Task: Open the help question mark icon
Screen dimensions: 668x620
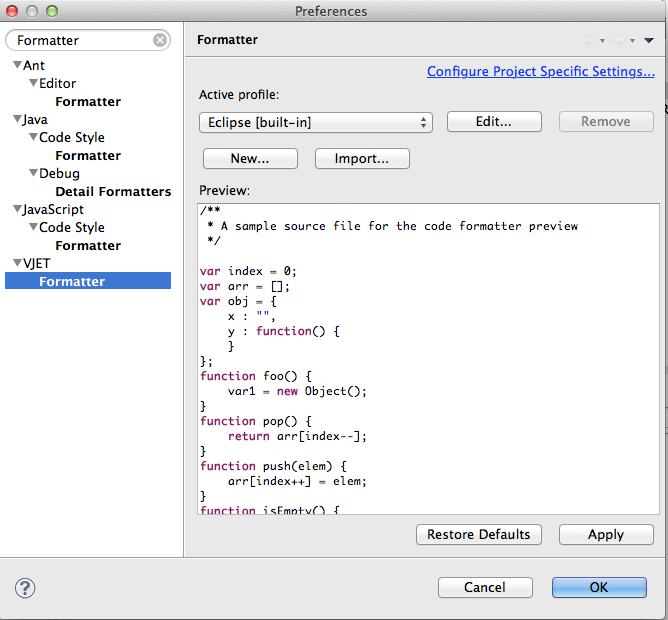Action: (x=26, y=587)
